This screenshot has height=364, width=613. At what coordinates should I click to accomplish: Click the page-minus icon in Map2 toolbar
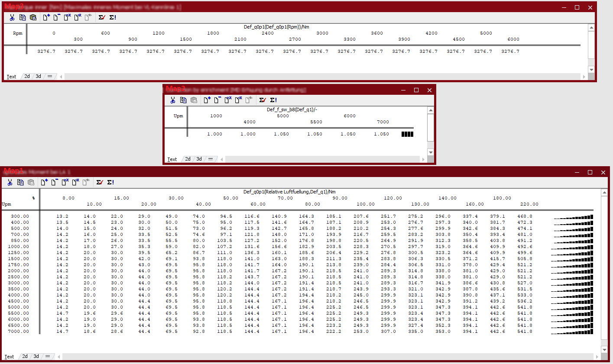[x=217, y=100]
